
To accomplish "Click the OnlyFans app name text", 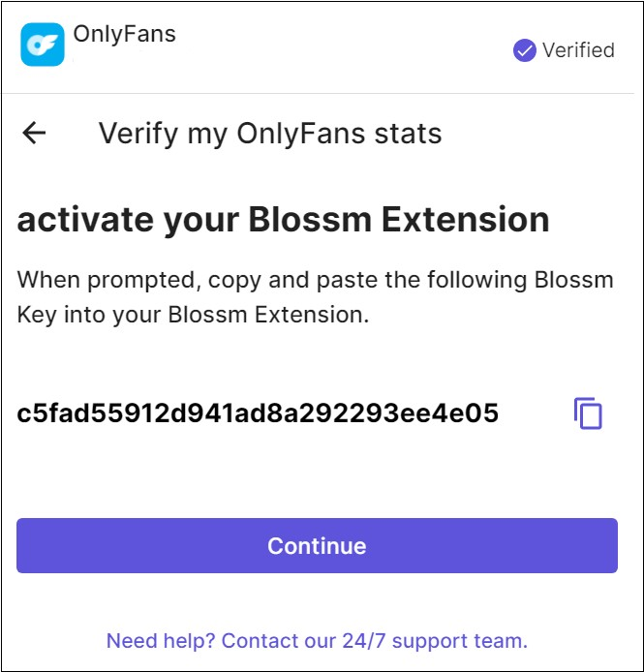I will tap(124, 34).
